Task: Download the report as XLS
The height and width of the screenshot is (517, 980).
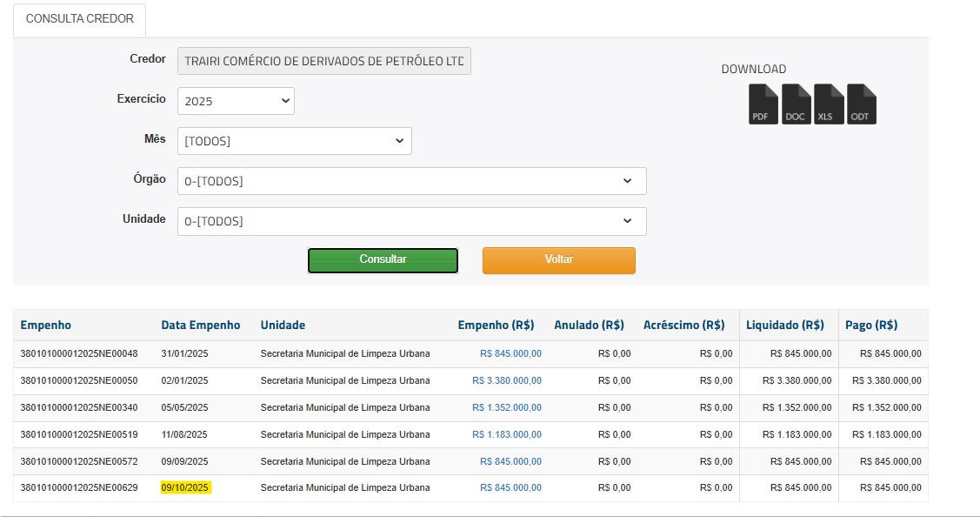Action: 829,104
